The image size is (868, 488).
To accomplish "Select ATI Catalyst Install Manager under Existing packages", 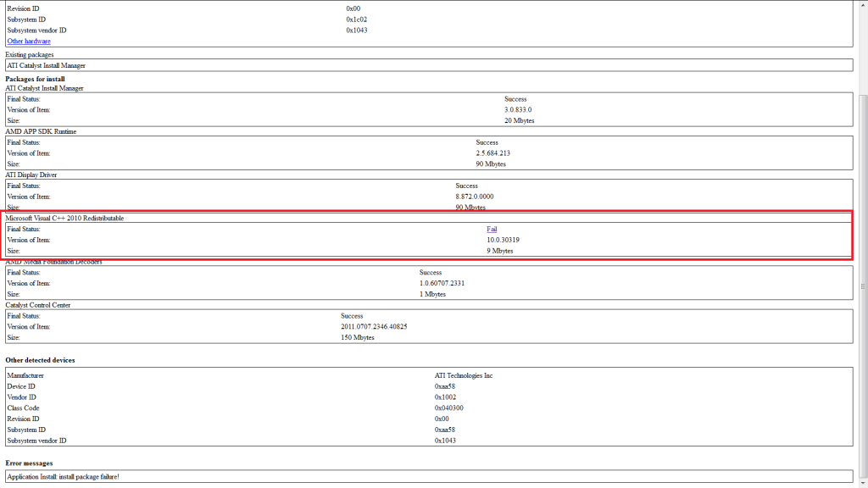I will click(47, 65).
